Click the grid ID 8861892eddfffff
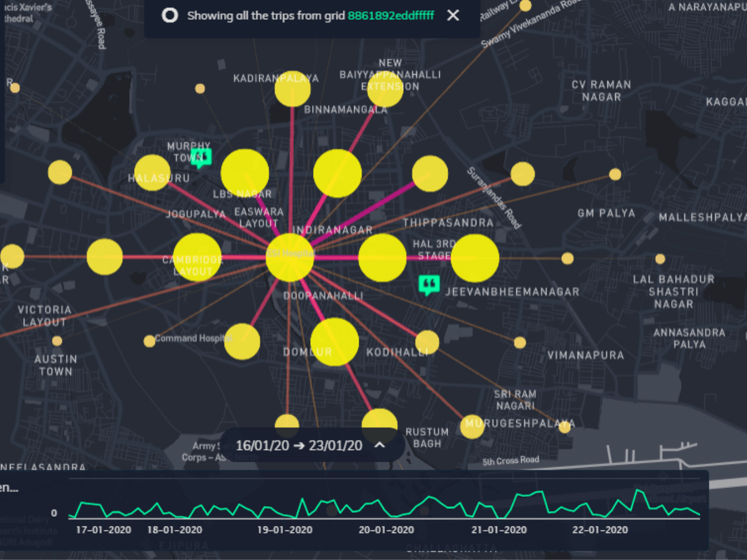747x560 pixels. (x=391, y=15)
